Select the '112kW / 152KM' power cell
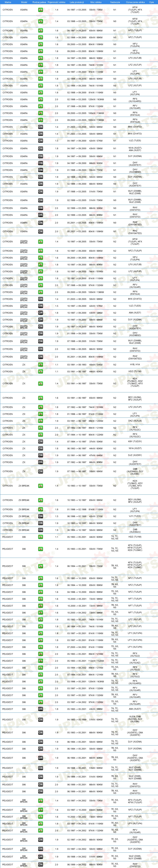The width and height of the screenshot is (158, 868). click(x=96, y=661)
